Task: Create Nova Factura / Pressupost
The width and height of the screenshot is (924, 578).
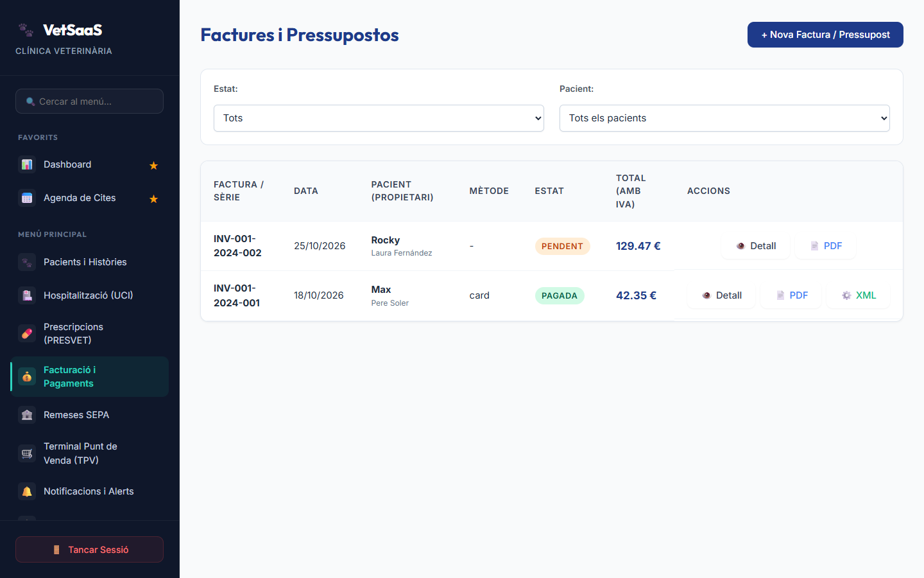Action: (x=825, y=35)
